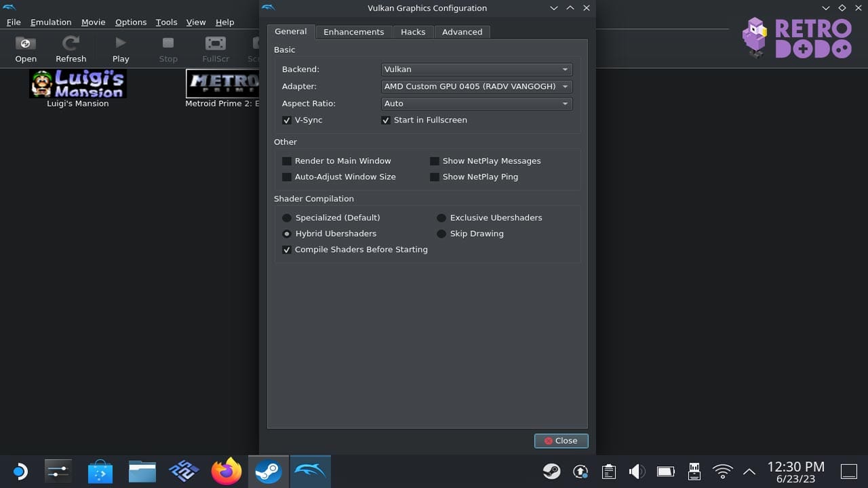Click the volume speaker tray icon

pyautogui.click(x=637, y=471)
